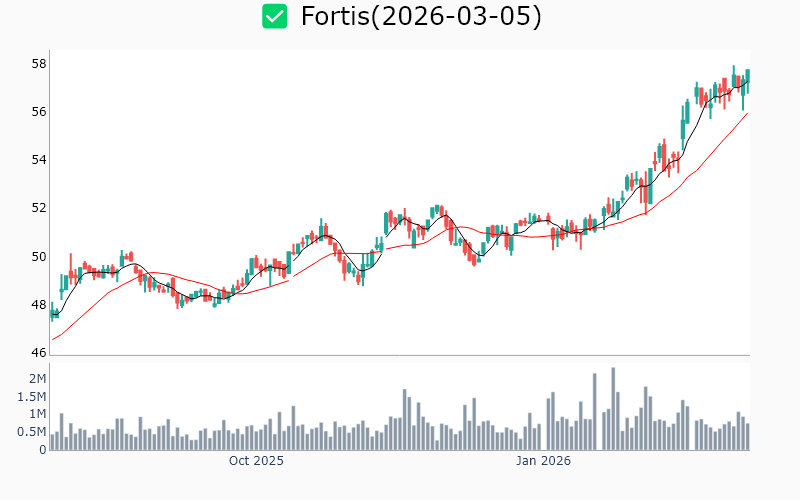The image size is (800, 500).
Task: Click the 54 price axis label
Action: (x=39, y=160)
